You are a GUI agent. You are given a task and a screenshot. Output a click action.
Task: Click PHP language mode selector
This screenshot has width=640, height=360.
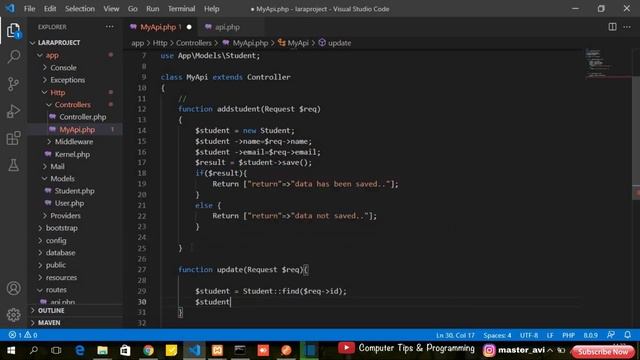[x=568, y=335]
